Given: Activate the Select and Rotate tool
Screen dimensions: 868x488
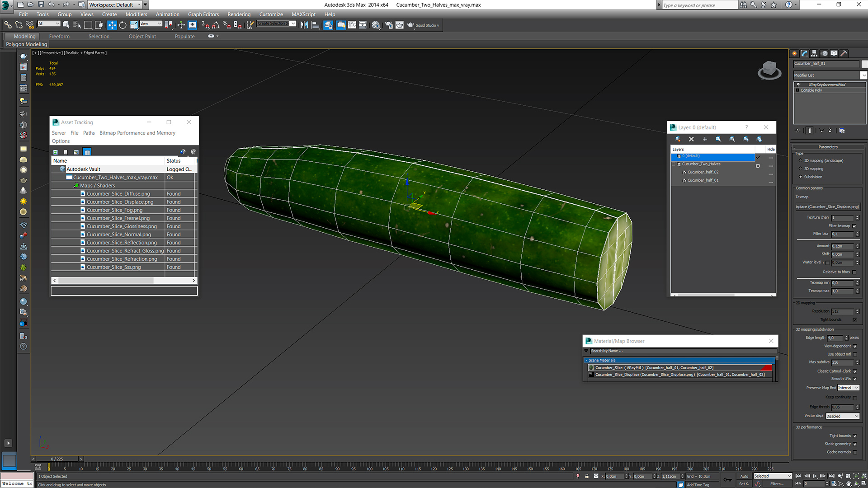Looking at the screenshot, I should click(x=123, y=25).
